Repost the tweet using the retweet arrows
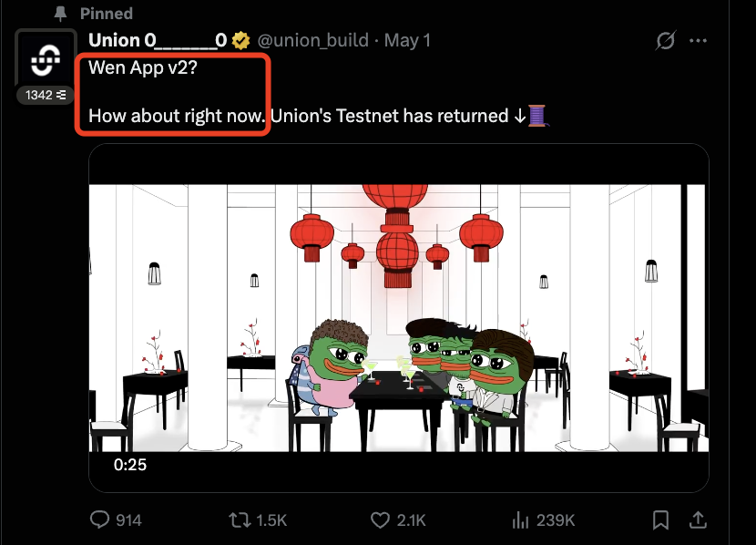This screenshot has width=756, height=545. pos(240,519)
